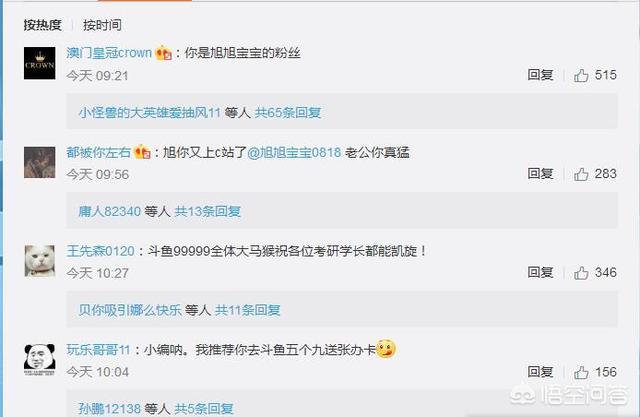Click VIP badge next to 澳门皇冠crown
This screenshot has height=417, width=640.
click(x=163, y=53)
